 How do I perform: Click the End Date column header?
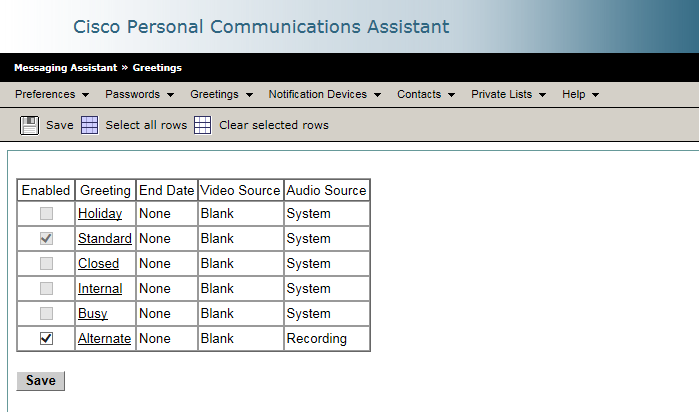coord(167,190)
